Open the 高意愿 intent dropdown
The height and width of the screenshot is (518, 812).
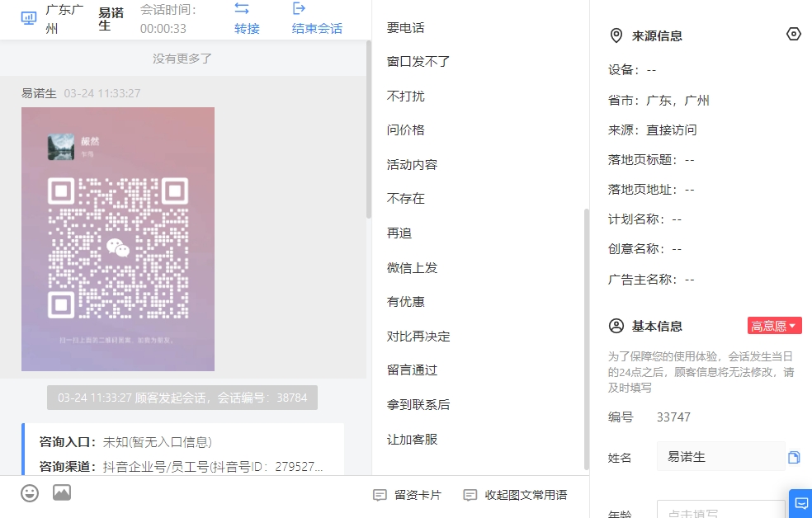point(775,326)
